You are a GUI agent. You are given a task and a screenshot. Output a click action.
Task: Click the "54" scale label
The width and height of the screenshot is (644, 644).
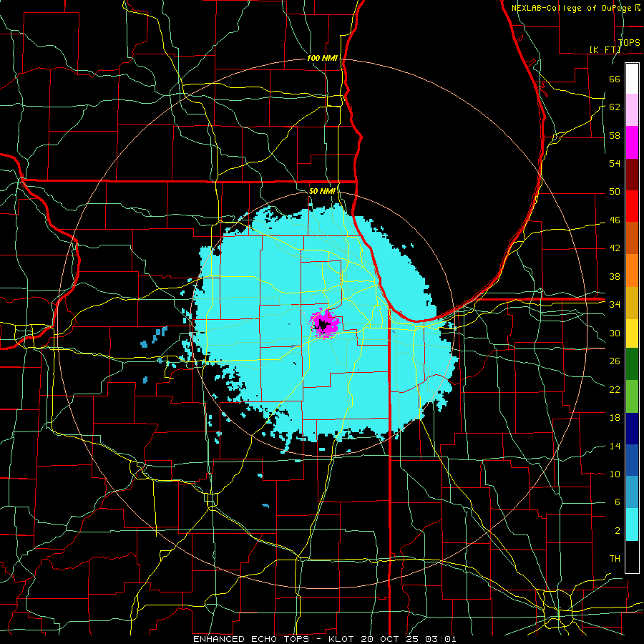[x=615, y=163]
